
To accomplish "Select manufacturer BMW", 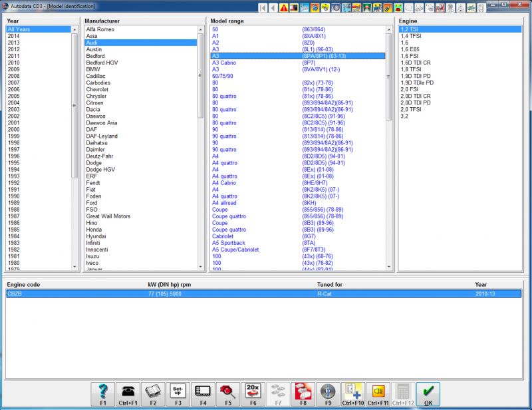I will [140, 69].
